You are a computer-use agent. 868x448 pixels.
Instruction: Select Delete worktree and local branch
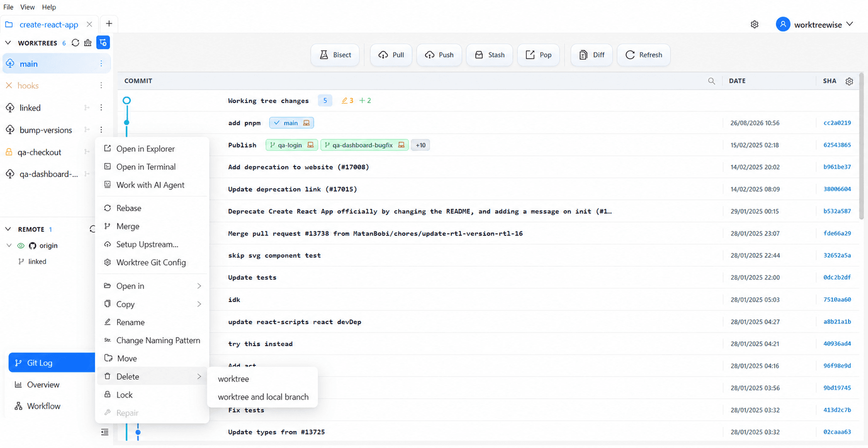(x=263, y=397)
